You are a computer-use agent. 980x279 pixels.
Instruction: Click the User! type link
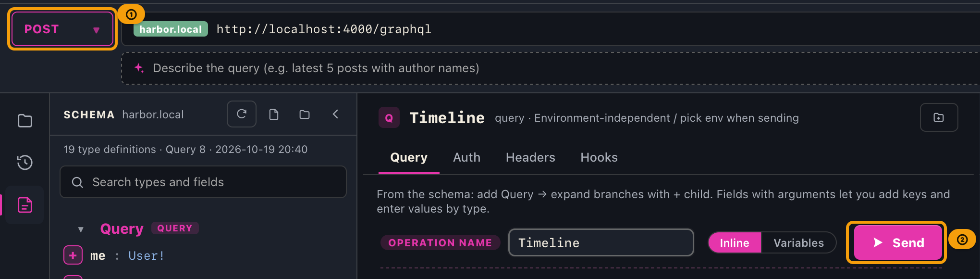coord(147,256)
